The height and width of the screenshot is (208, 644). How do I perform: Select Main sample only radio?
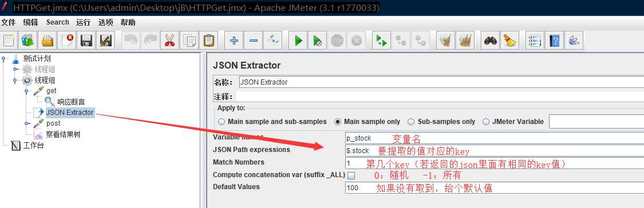338,122
